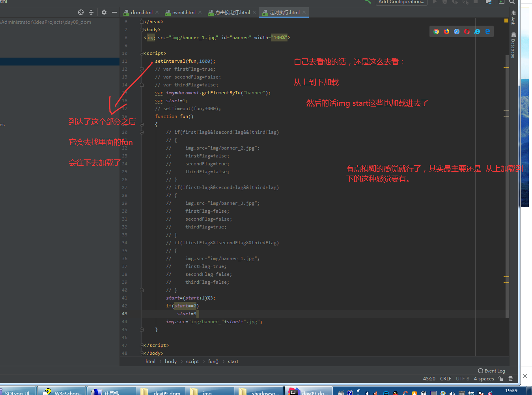Click start in the breadcrumb bar
Screen dimensions: 532x395
click(233, 361)
